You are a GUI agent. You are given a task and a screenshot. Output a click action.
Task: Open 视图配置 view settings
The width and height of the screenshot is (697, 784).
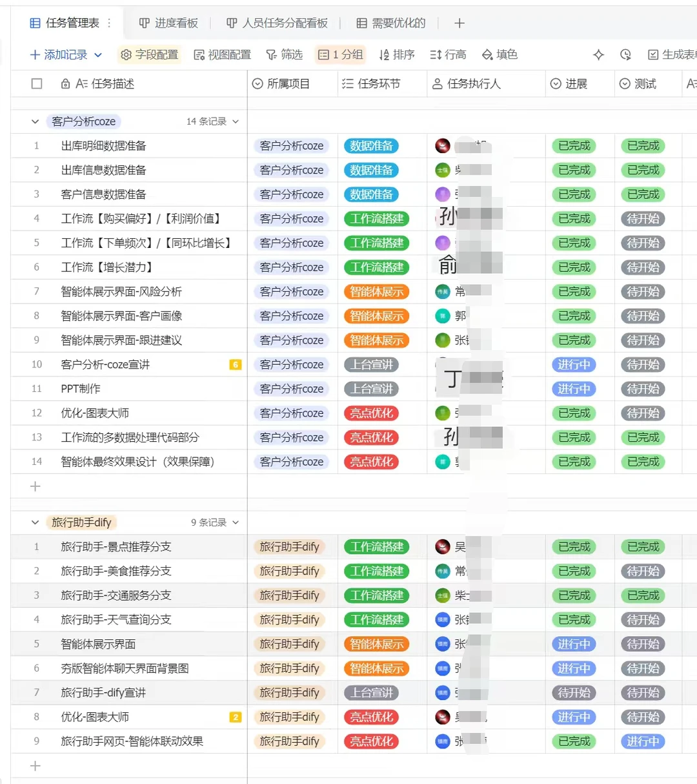(222, 55)
